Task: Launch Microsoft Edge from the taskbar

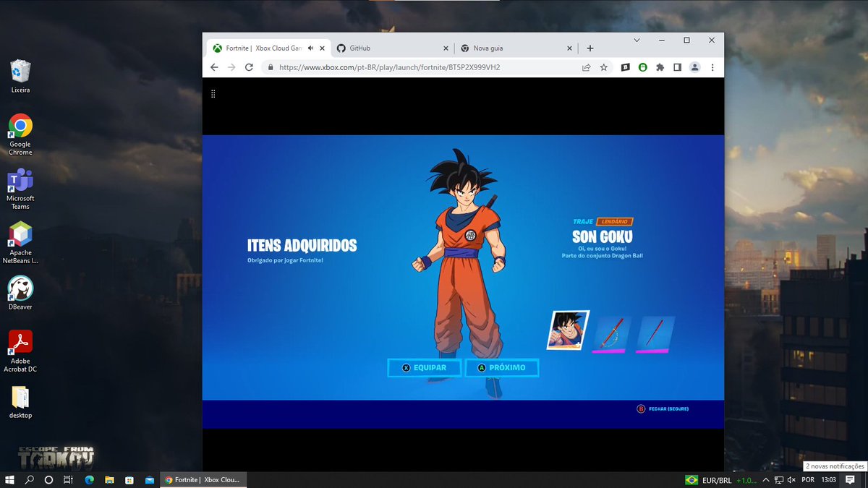Action: [x=90, y=479]
